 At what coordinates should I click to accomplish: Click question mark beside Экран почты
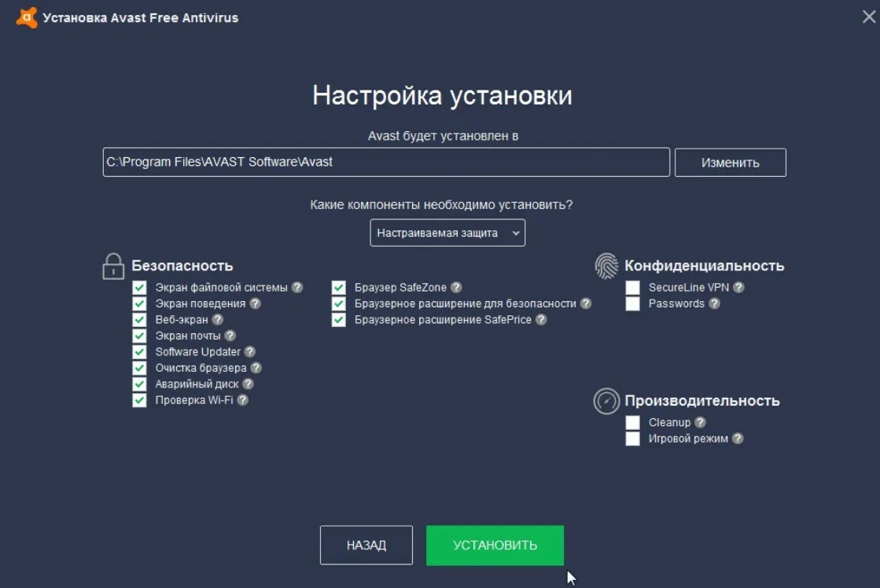tap(230, 336)
